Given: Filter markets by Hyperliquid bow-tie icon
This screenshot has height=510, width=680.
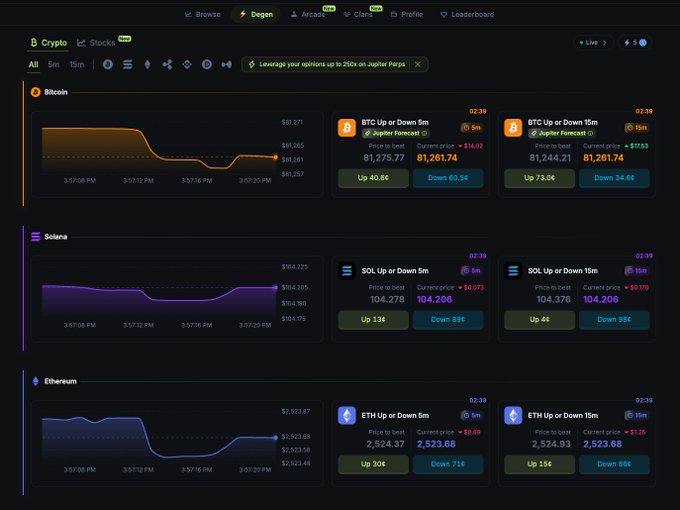Looking at the screenshot, I should tap(226, 65).
